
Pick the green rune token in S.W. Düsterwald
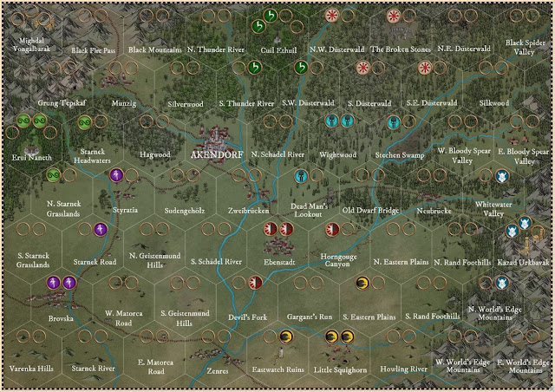pos(301,68)
